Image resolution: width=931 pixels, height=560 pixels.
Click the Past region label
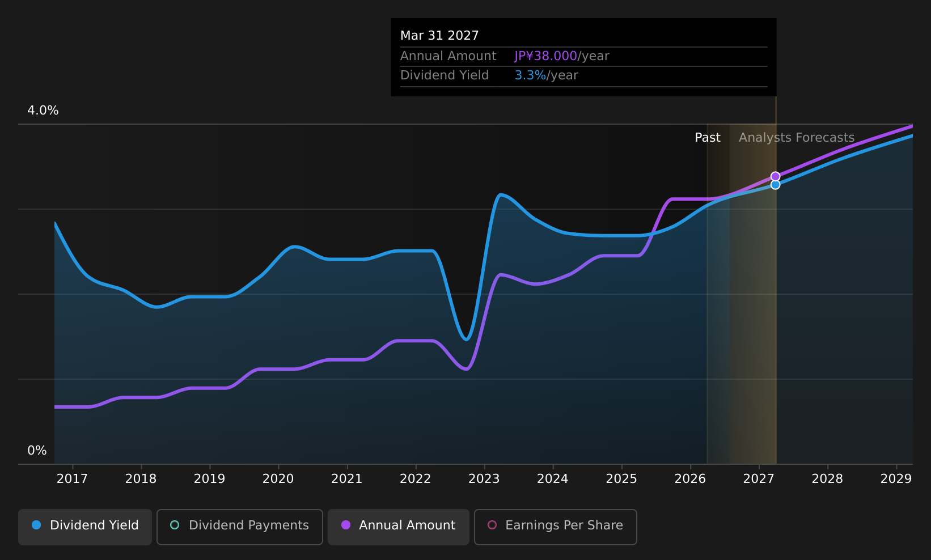click(708, 138)
